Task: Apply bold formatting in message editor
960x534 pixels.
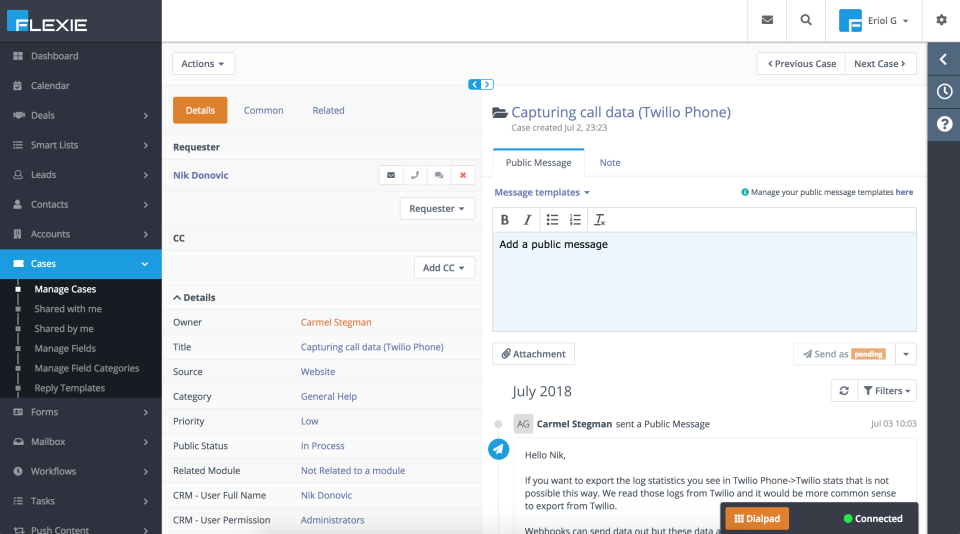Action: click(x=504, y=220)
